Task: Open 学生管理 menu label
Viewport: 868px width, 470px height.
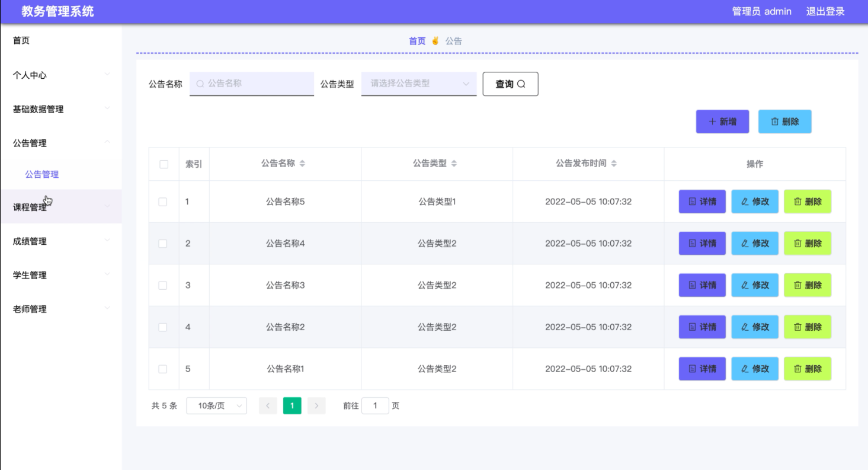Action: pos(30,275)
